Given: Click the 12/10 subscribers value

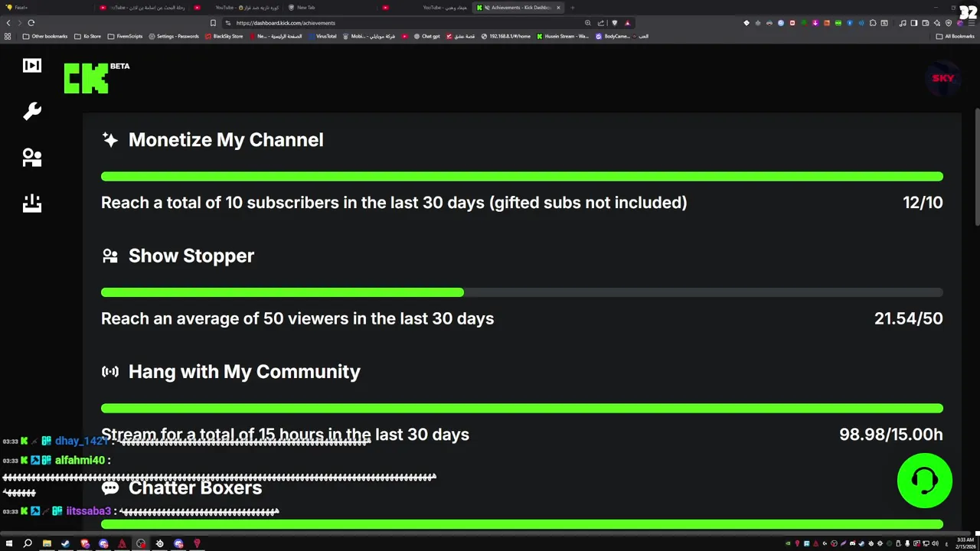Looking at the screenshot, I should [x=923, y=203].
